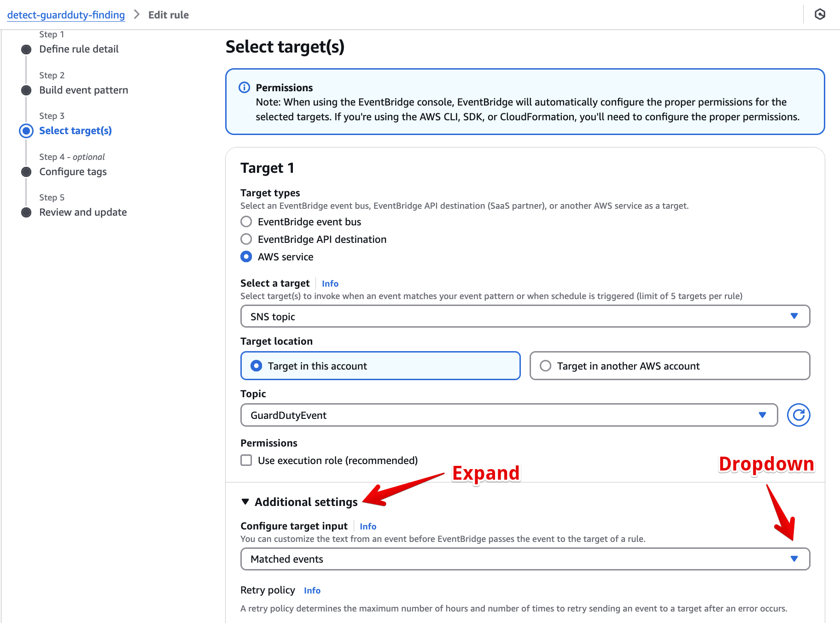Click the info icon in the Permissions banner

coord(244,88)
